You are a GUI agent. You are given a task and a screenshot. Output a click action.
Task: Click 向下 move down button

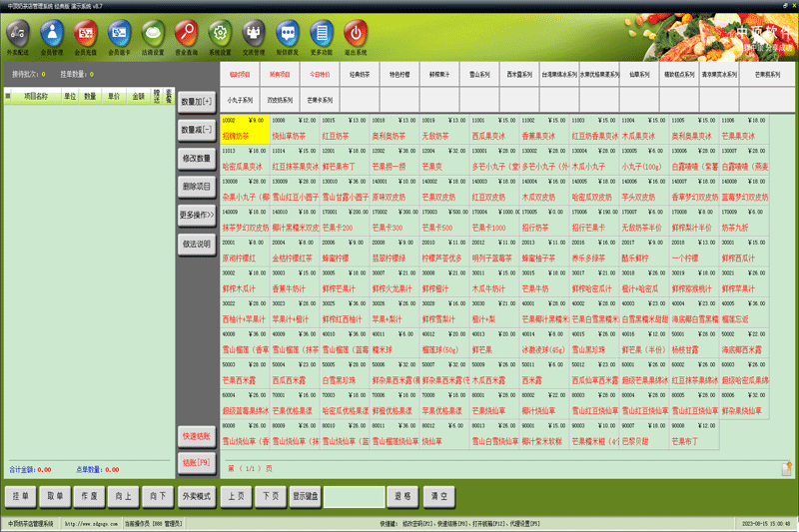[158, 496]
